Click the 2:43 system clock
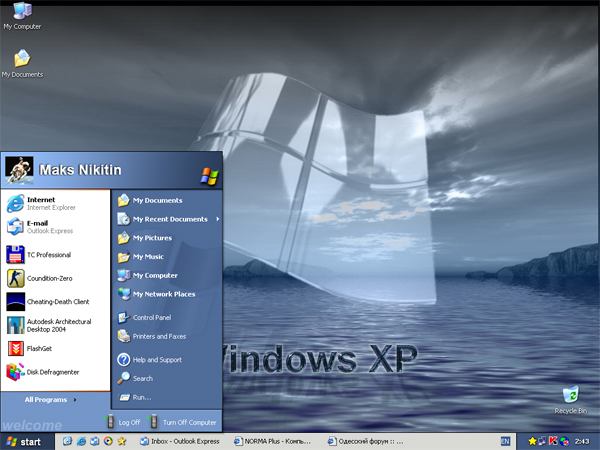 click(x=582, y=441)
